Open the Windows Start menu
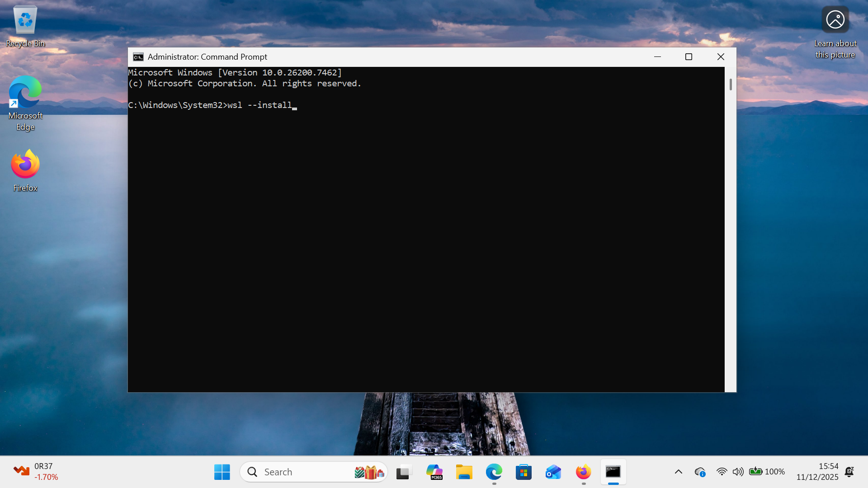The width and height of the screenshot is (868, 488). pos(222,472)
